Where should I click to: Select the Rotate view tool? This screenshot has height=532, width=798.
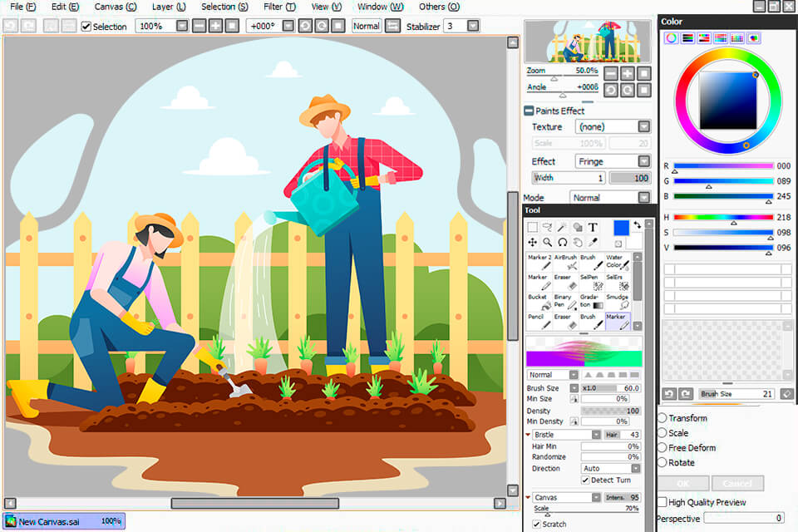click(x=563, y=243)
